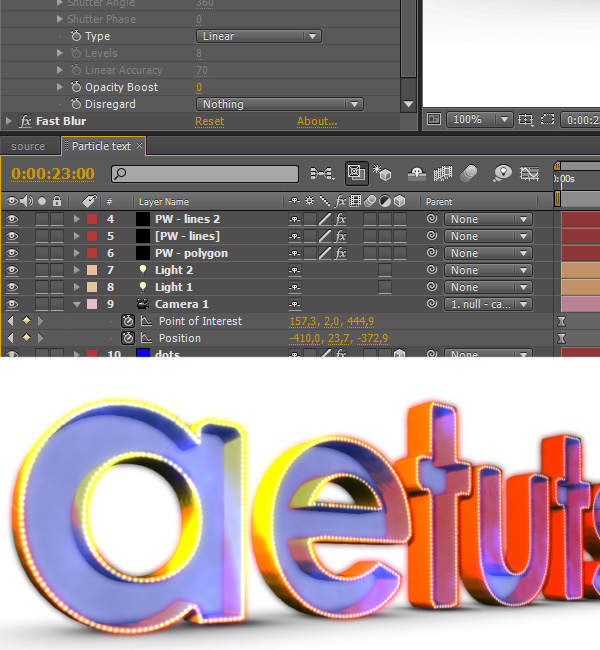The height and width of the screenshot is (650, 600).
Task: Toggle the mask visibility icon in viewer
Action: click(x=547, y=119)
